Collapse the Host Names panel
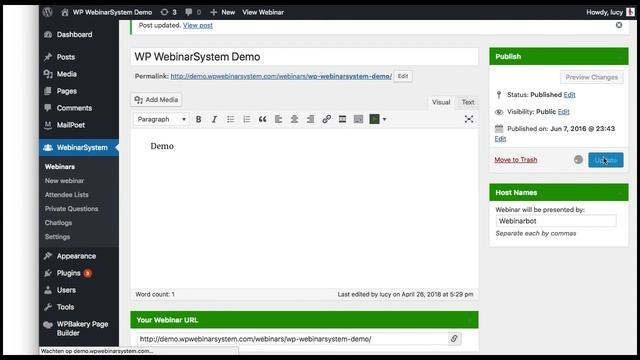Viewport: 640px width, 360px height. pyautogui.click(x=620, y=193)
